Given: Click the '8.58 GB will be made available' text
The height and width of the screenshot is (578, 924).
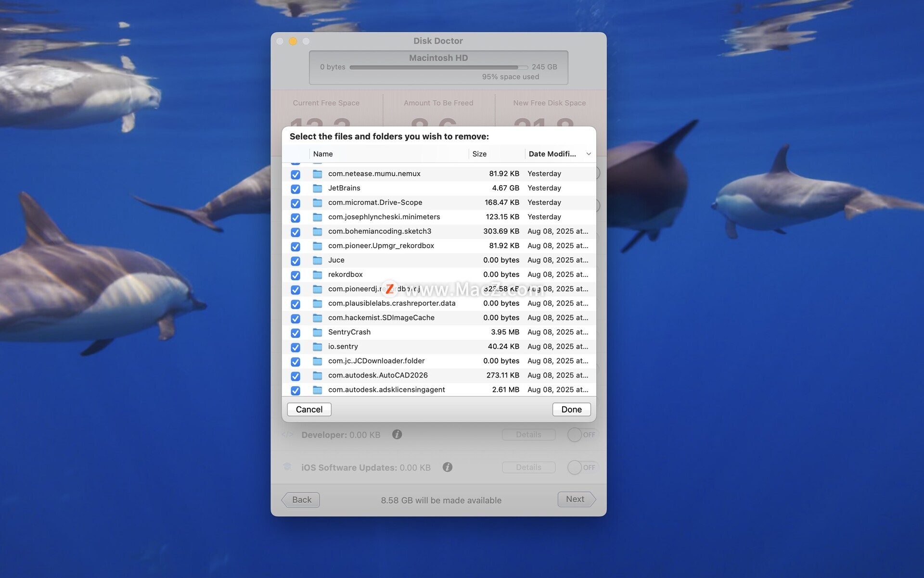Looking at the screenshot, I should [441, 500].
